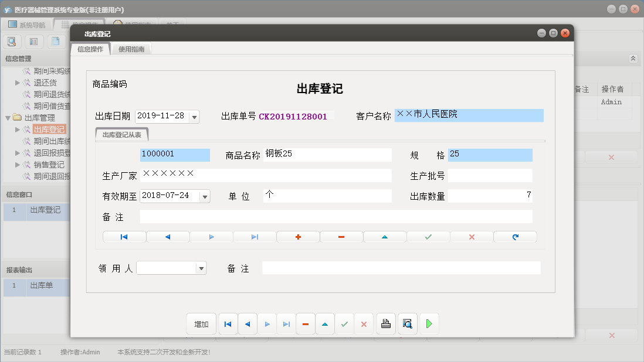Jump to first detail record with the first-record icon
Viewport: 644px width, 362px height.
point(124,236)
